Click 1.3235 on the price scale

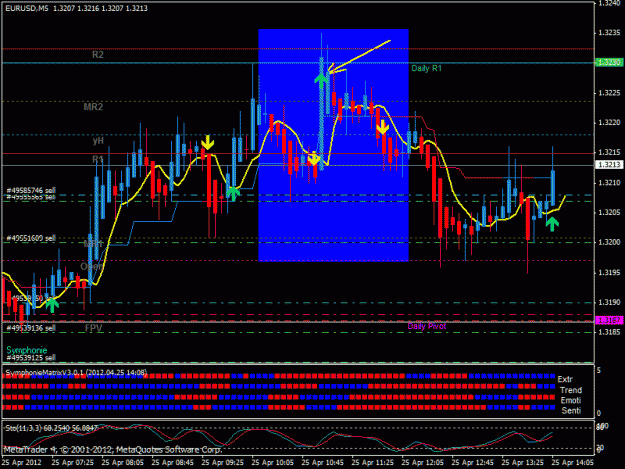click(x=609, y=33)
